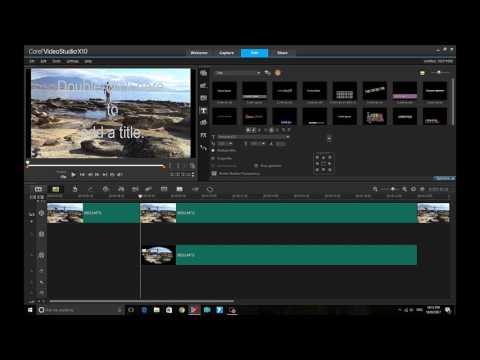Image resolution: width=480 pixels, height=360 pixels.
Task: Click the Options button below library
Action: tap(445, 179)
